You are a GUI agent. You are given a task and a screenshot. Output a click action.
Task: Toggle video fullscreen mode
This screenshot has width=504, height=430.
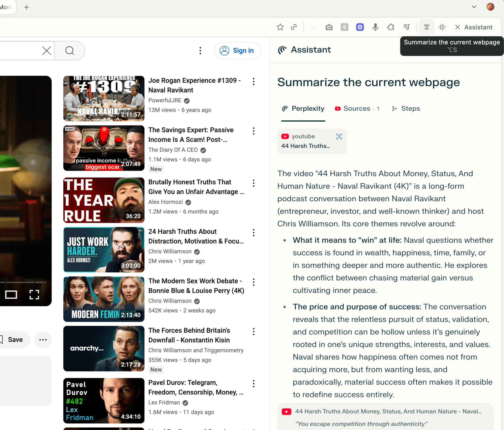tap(34, 295)
